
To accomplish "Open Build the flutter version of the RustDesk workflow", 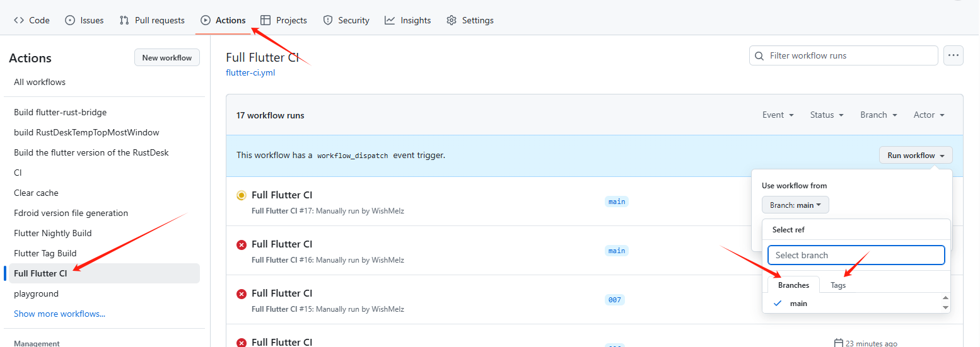I will pos(91,152).
